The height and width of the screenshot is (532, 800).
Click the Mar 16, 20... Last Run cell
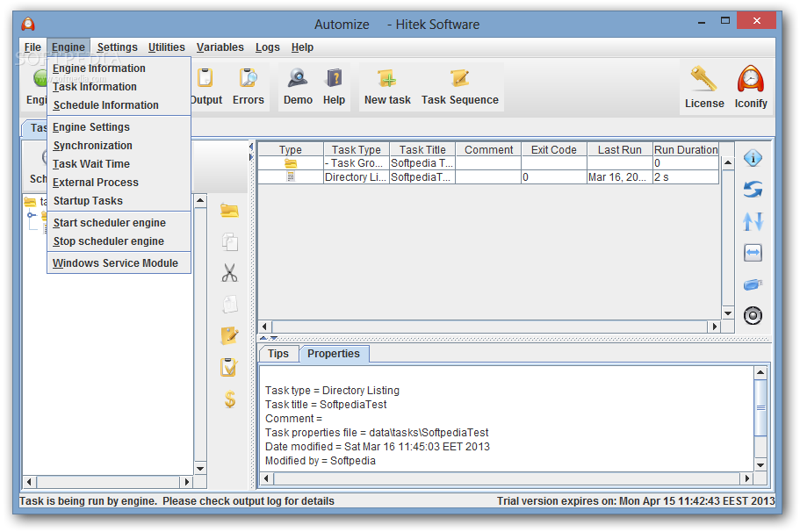click(619, 177)
